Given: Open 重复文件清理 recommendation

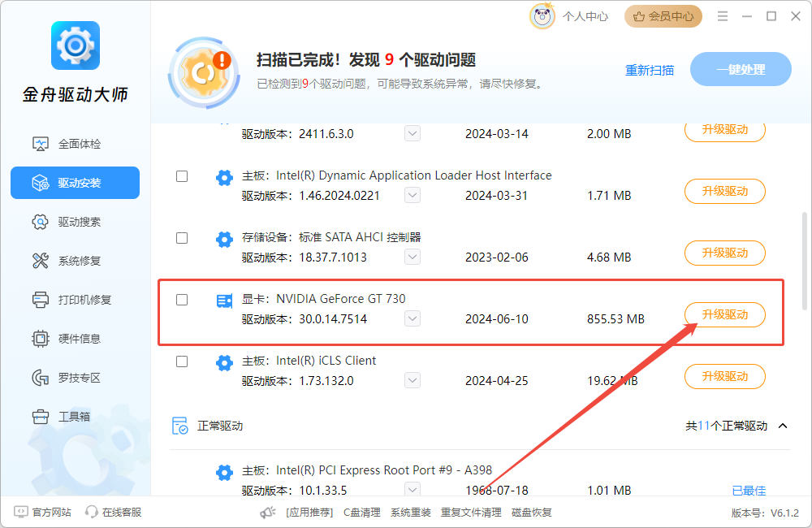Looking at the screenshot, I should [471, 513].
